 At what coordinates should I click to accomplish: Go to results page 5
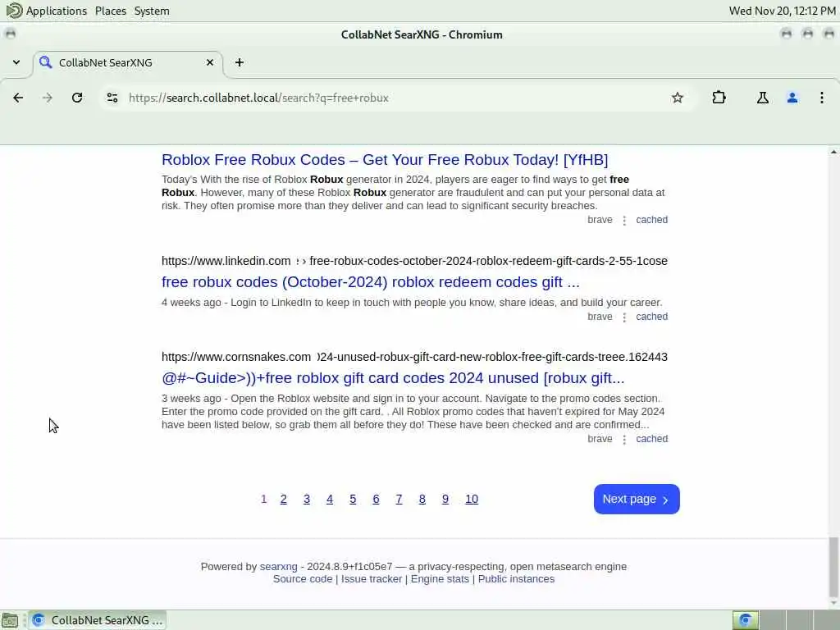coord(353,499)
